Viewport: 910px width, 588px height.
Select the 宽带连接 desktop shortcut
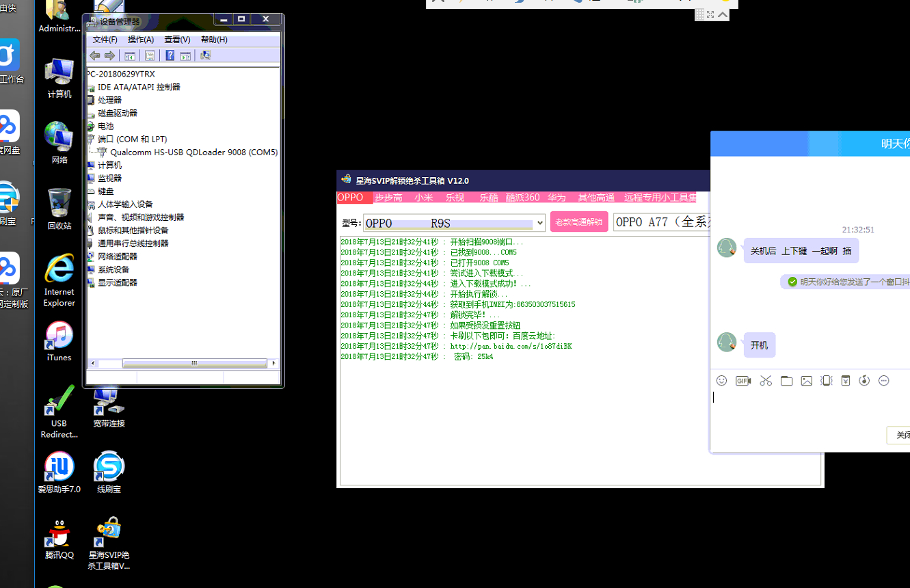coord(109,408)
